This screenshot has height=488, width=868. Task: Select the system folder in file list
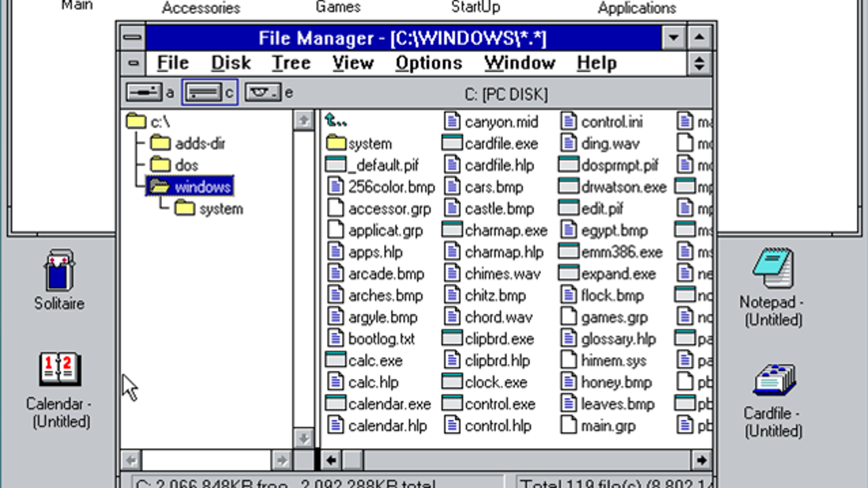click(335, 143)
